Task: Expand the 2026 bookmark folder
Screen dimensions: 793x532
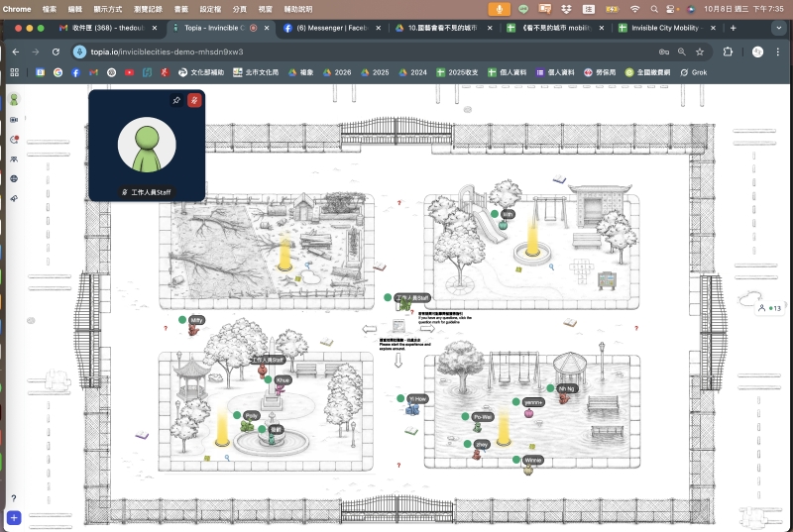Action: 337,72
